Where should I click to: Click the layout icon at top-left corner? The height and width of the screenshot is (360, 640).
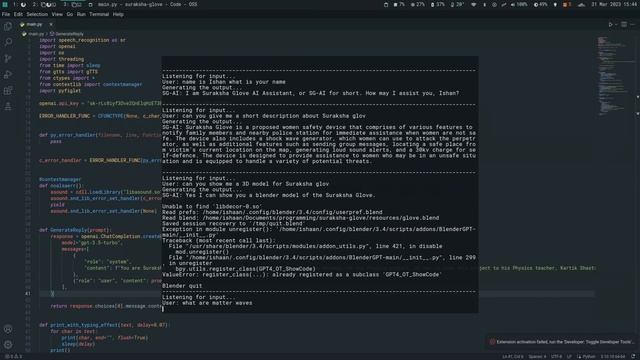click(x=4, y=4)
